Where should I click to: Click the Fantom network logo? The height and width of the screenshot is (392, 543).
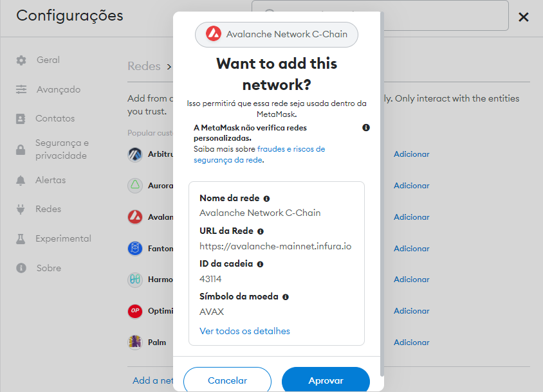(135, 249)
